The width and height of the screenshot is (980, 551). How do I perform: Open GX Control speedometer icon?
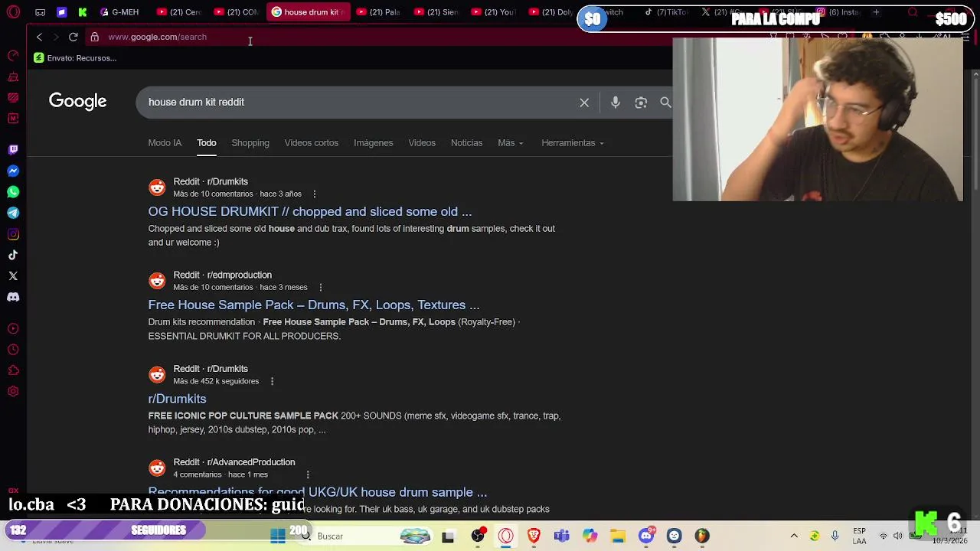tap(13, 55)
